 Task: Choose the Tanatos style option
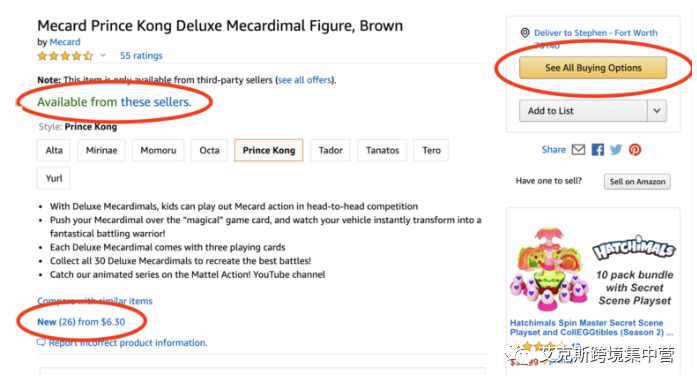coord(382,150)
